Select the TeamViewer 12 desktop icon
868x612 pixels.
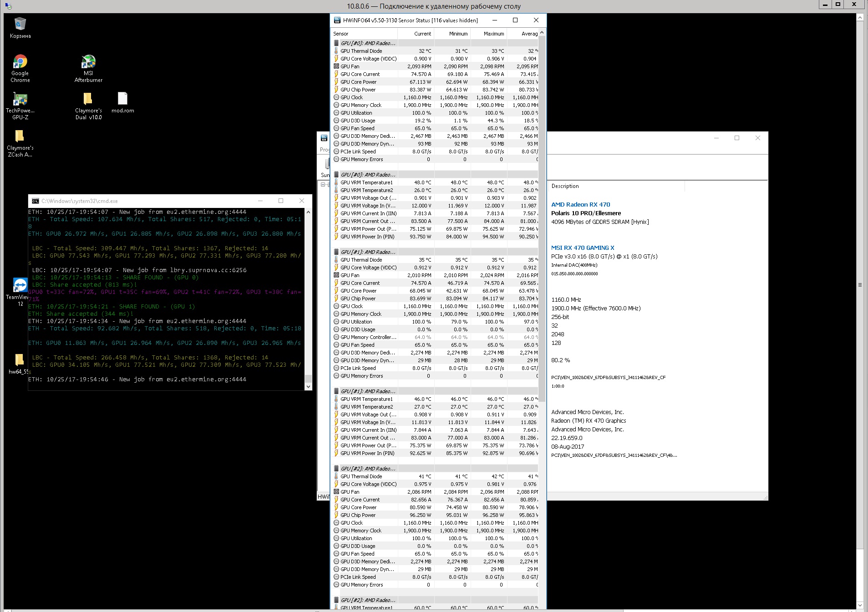(x=20, y=285)
